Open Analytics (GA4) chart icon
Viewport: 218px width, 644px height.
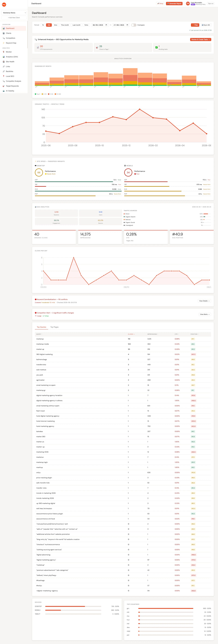click(x=4, y=57)
